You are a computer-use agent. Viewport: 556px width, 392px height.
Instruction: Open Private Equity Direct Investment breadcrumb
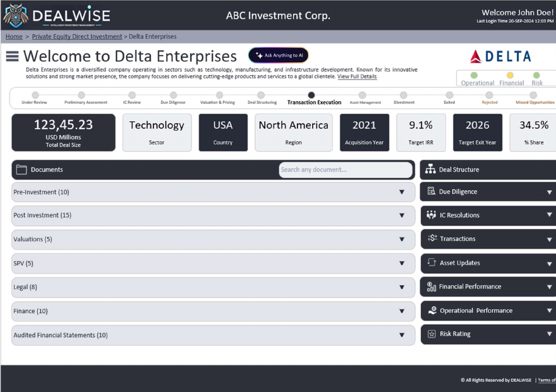click(x=77, y=37)
